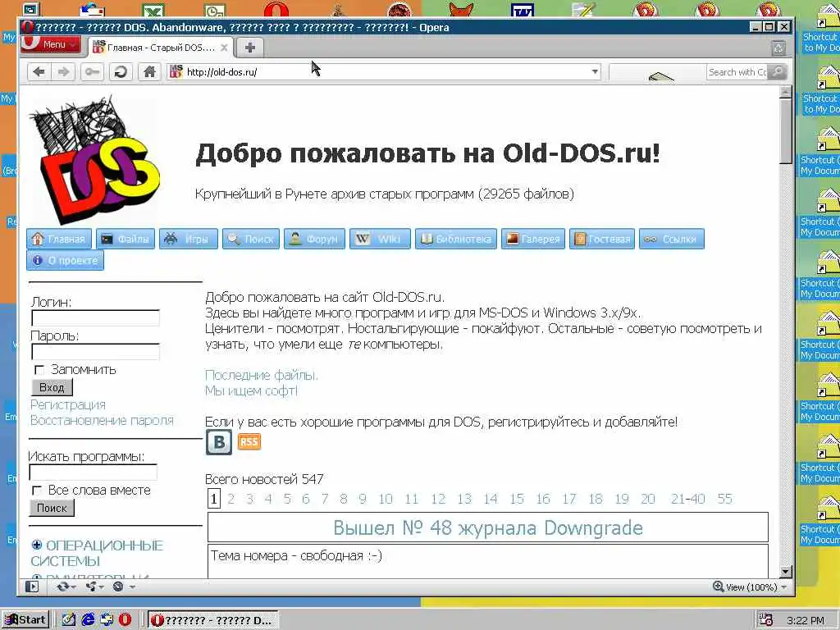Open the Wand key icon in the toolbar
This screenshot has height=630, width=840.
pyautogui.click(x=92, y=72)
